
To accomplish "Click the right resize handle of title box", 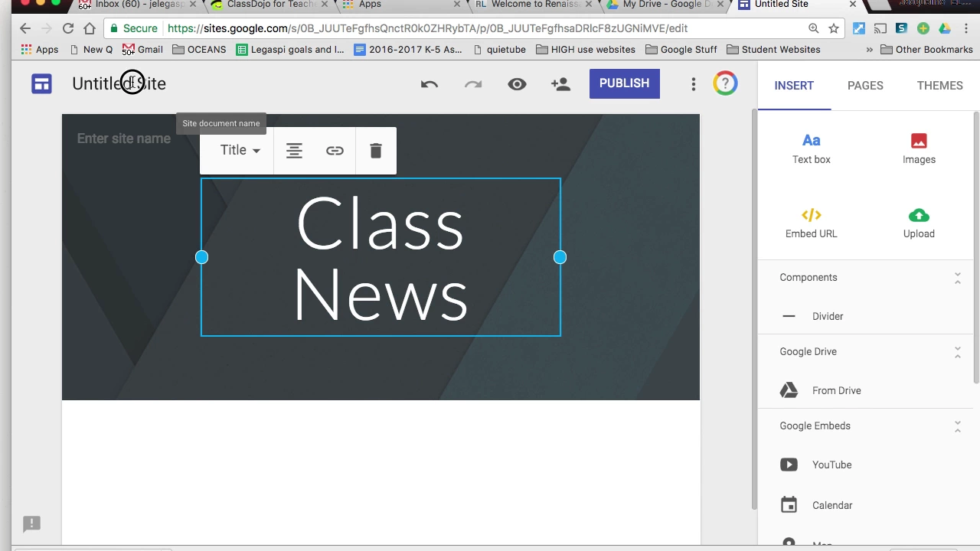I will click(x=560, y=257).
